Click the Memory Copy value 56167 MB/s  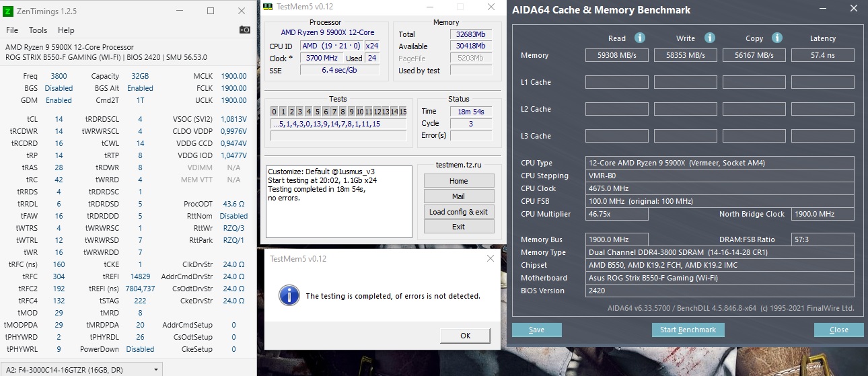pos(754,55)
